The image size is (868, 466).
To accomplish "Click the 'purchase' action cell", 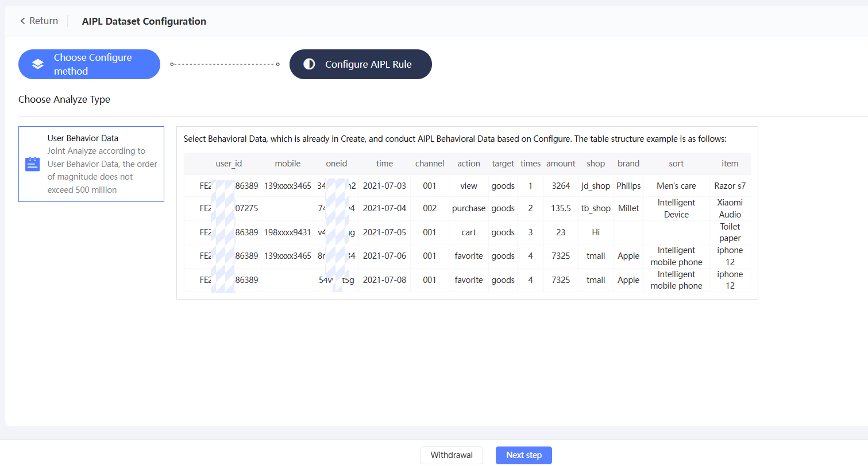I will 469,208.
